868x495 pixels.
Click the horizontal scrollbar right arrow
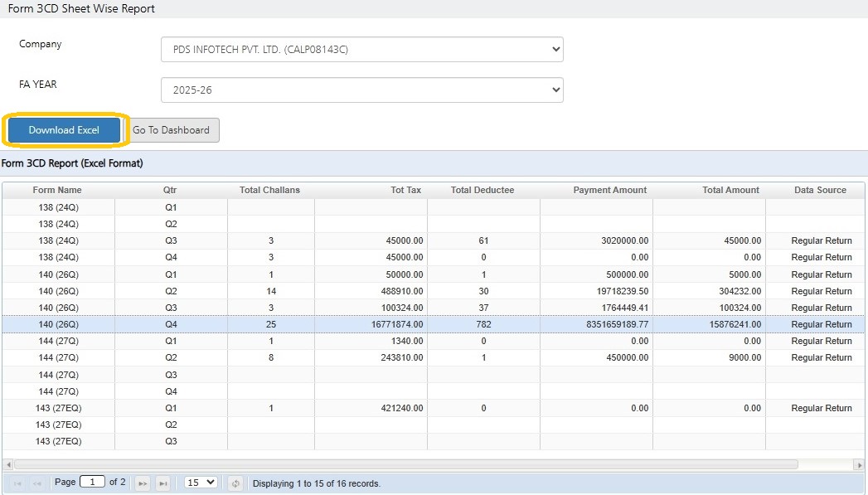point(859,464)
